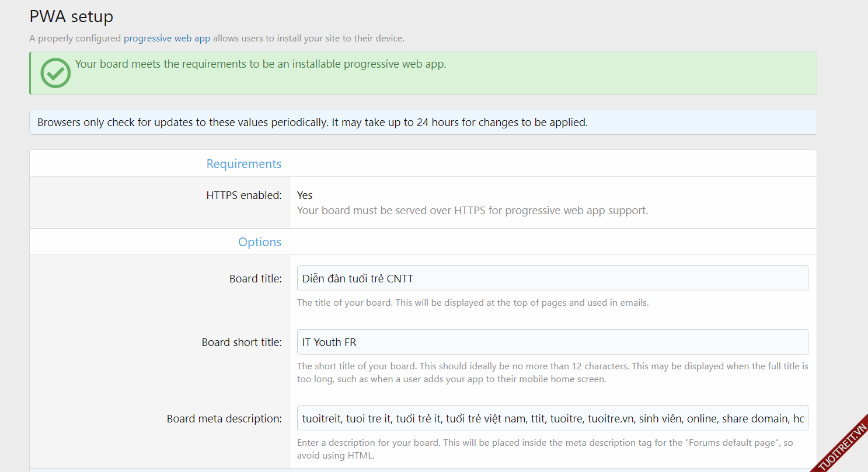Image resolution: width=868 pixels, height=472 pixels.
Task: Click the HTTPS requirement explanation text
Action: tap(472, 211)
